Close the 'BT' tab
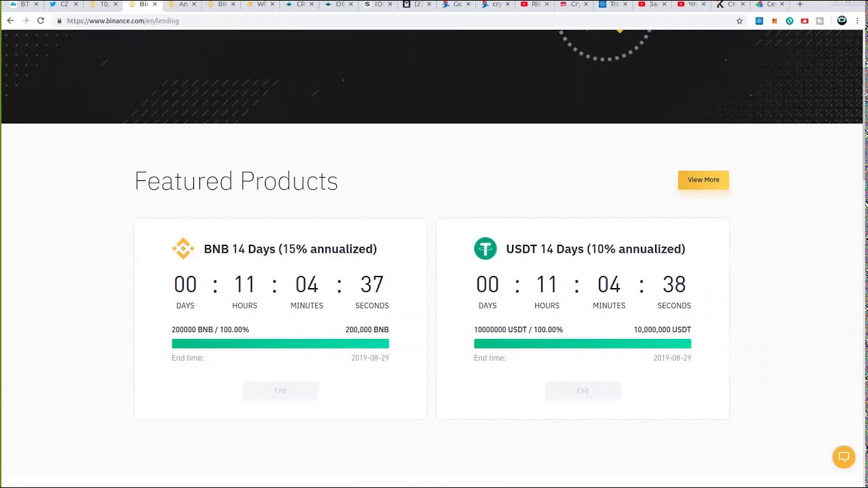The height and width of the screenshot is (488, 868). 36,4
